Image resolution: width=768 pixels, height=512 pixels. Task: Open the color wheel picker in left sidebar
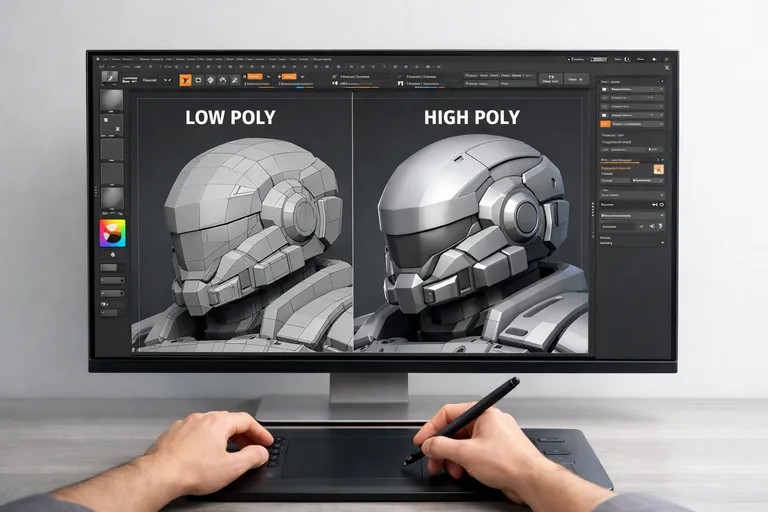pos(112,233)
